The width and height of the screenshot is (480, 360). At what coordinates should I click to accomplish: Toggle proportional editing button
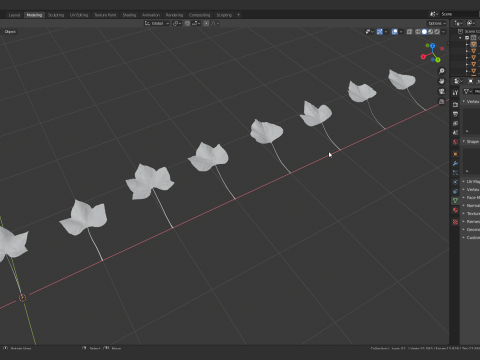pyautogui.click(x=206, y=23)
